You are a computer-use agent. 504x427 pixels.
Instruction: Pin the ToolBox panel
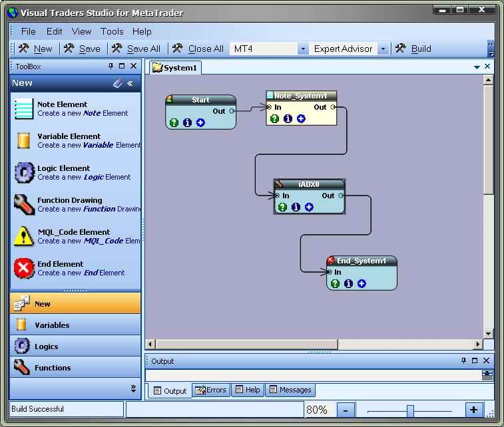click(x=111, y=66)
